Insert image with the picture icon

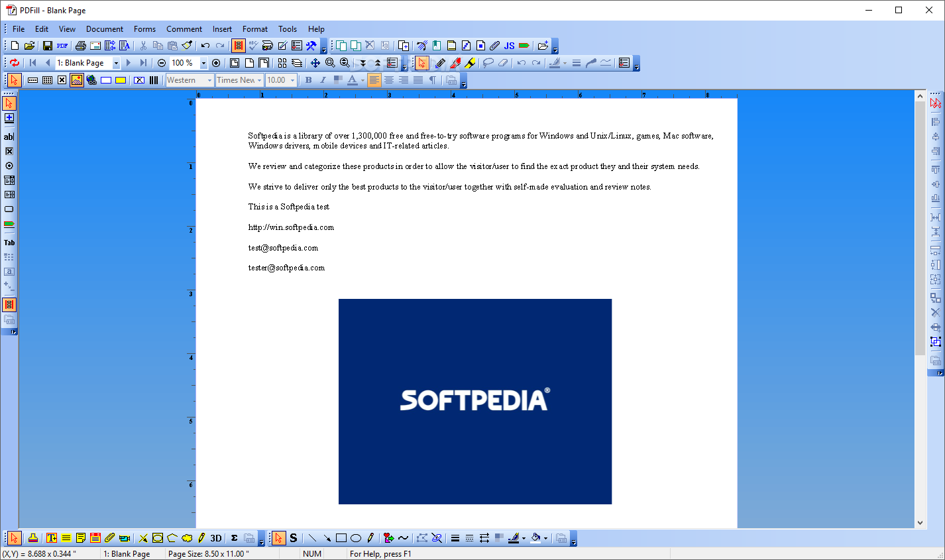[77, 80]
